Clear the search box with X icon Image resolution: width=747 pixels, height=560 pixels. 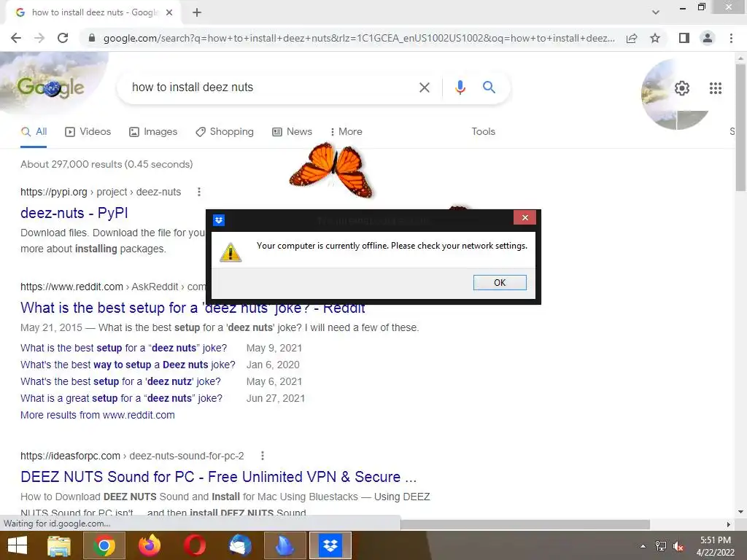424,87
